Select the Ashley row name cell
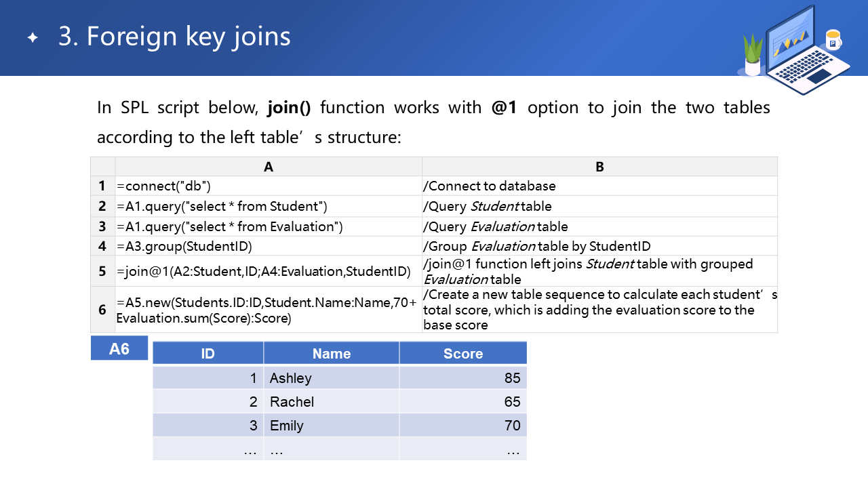This screenshot has width=868, height=488. (x=332, y=378)
